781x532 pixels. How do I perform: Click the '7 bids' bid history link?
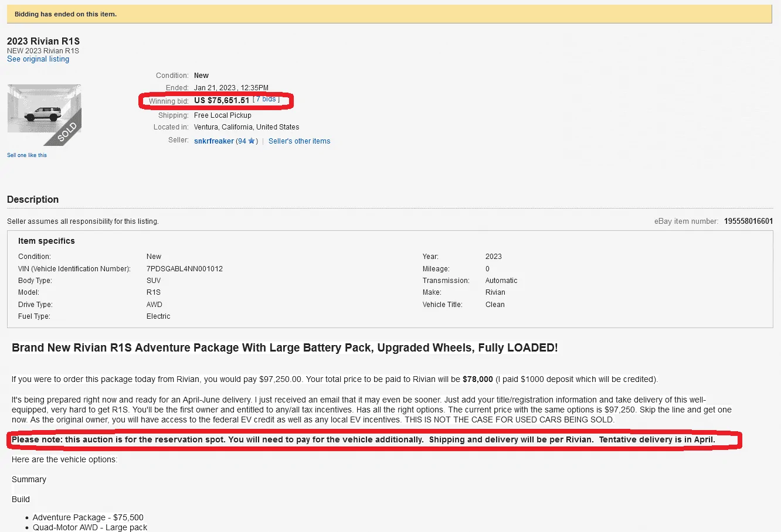267,99
